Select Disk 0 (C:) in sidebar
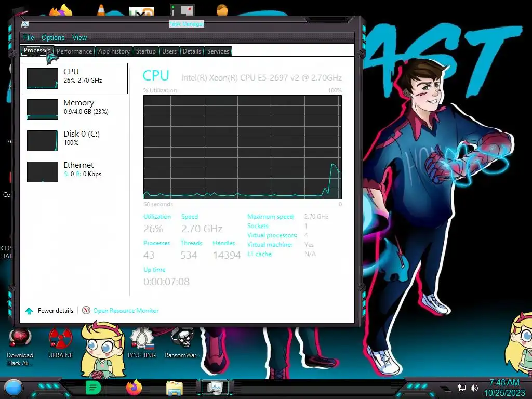The height and width of the screenshot is (399, 532). point(75,140)
